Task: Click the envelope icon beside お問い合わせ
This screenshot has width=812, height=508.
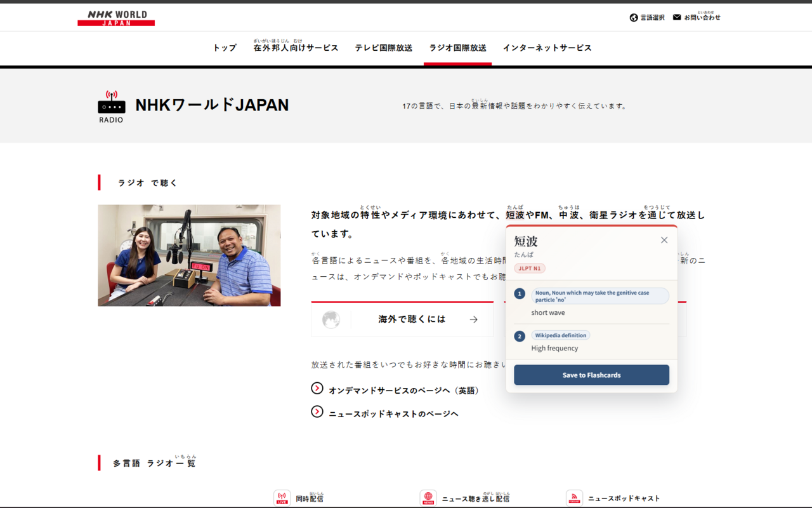Action: pyautogui.click(x=677, y=17)
